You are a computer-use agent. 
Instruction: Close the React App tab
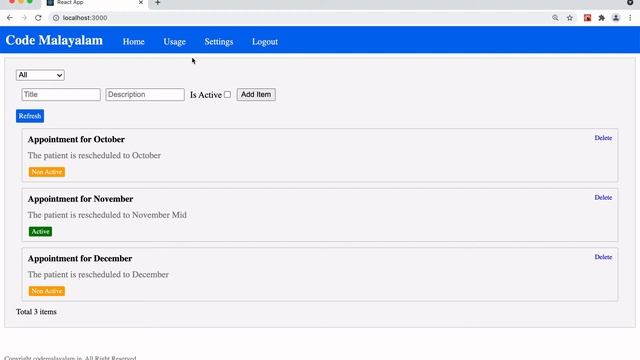(x=141, y=2)
